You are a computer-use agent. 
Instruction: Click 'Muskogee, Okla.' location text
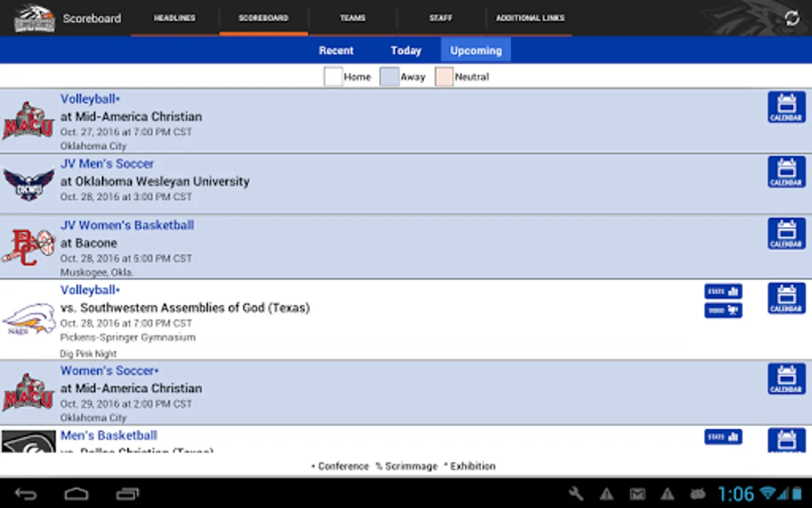tap(97, 273)
